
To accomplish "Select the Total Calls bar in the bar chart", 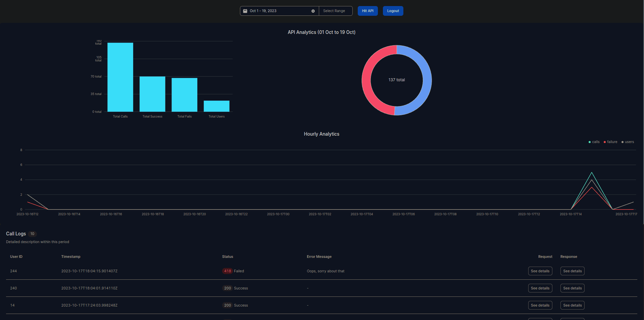I will pyautogui.click(x=120, y=77).
